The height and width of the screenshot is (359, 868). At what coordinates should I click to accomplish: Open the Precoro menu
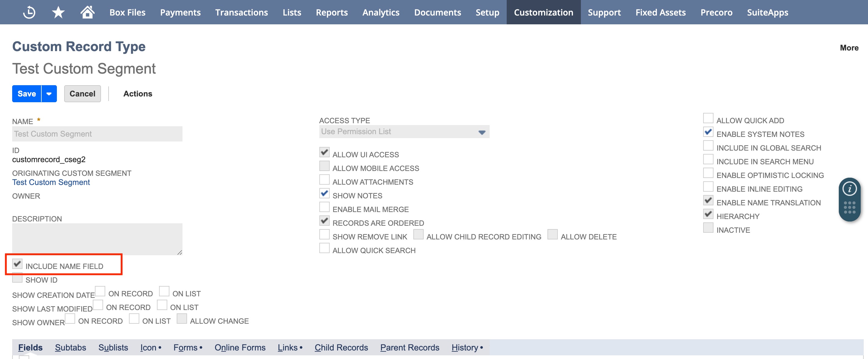tap(716, 12)
